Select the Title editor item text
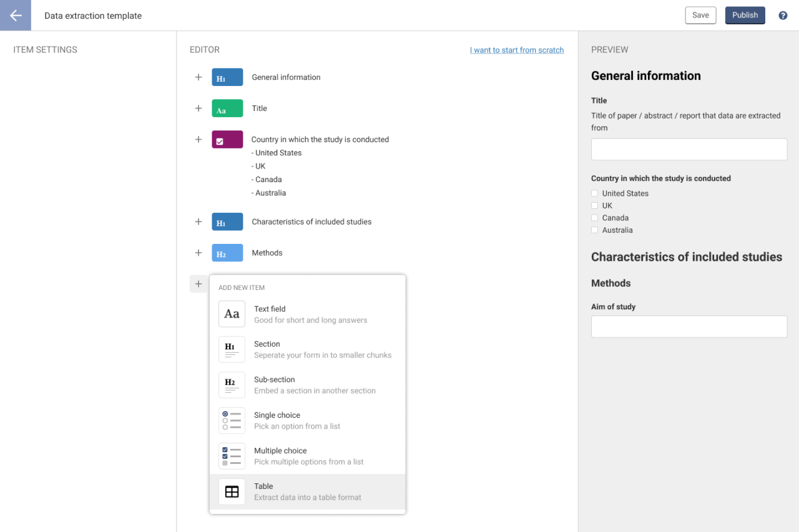 pos(259,109)
